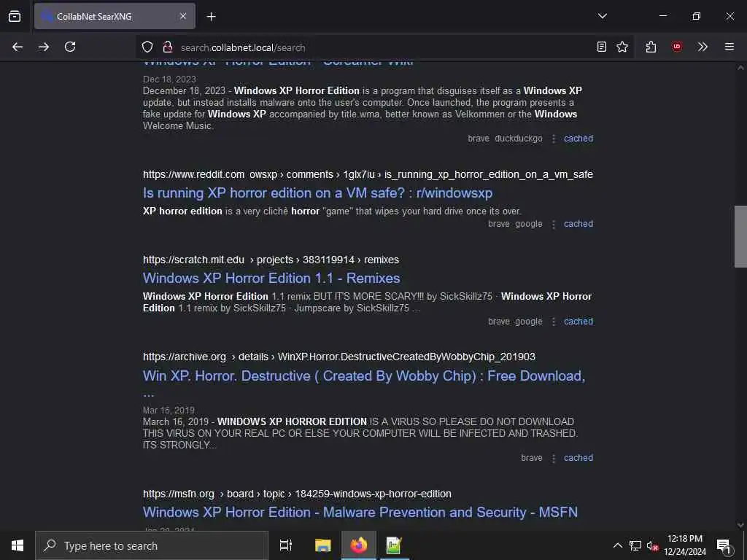The width and height of the screenshot is (747, 560).
Task: Expand the list all tabs dropdown
Action: coord(602,16)
